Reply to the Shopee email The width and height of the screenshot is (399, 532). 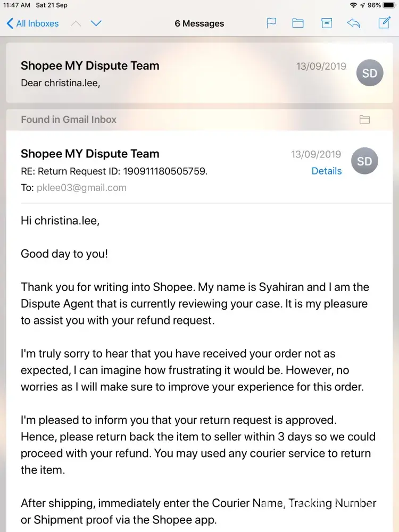pyautogui.click(x=354, y=23)
